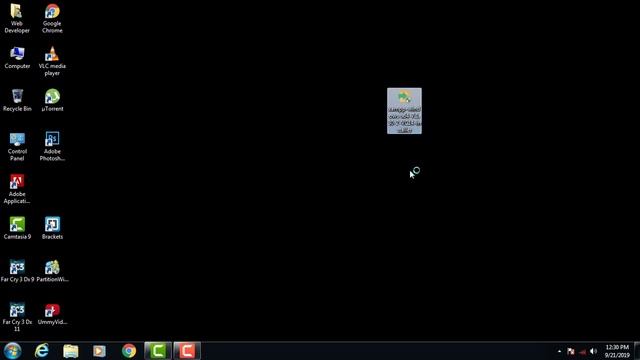The width and height of the screenshot is (640, 360).
Task: Select the µTorrent desktop shortcut
Action: coord(52,100)
